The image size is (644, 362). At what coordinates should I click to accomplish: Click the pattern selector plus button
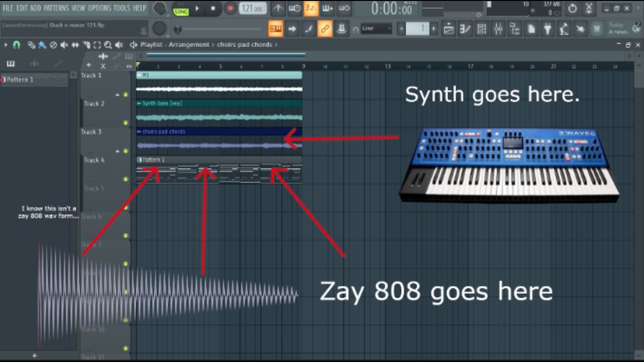click(x=434, y=29)
